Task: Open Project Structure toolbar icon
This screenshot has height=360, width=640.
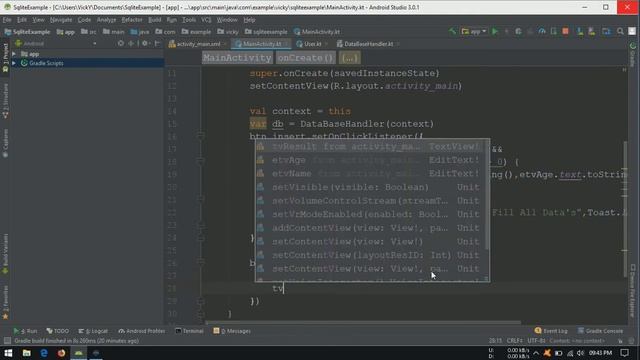Action: point(606,31)
